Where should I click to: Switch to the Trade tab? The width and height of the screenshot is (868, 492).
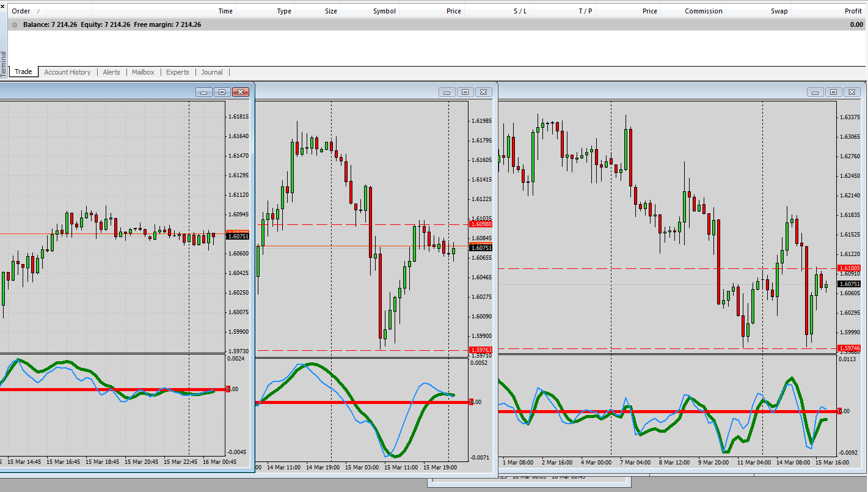[23, 72]
